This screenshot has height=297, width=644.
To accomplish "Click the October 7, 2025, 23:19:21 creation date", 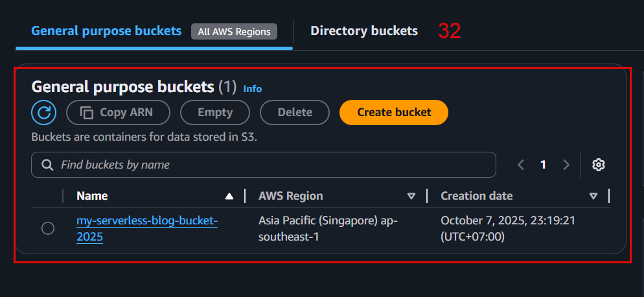I will point(508,229).
